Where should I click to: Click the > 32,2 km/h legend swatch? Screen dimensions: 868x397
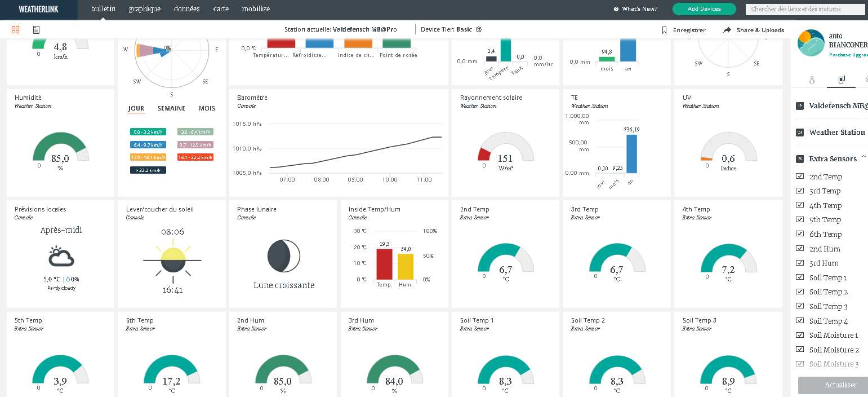point(148,170)
